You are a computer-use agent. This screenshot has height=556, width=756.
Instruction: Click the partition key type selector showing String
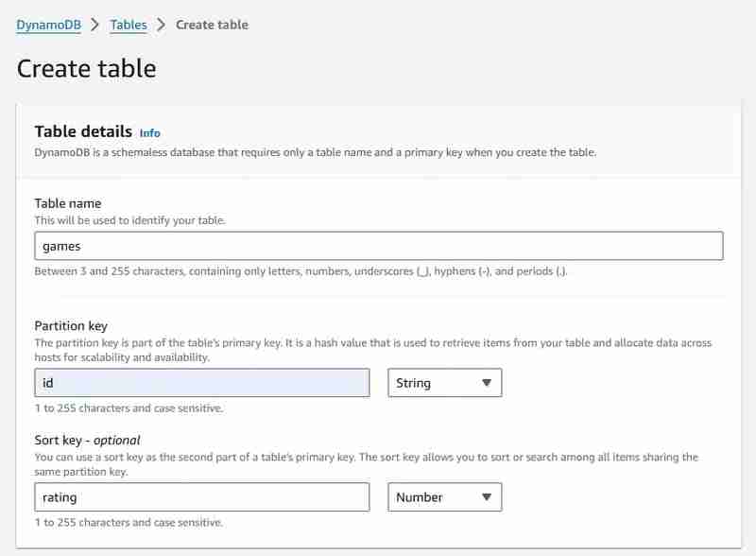click(x=444, y=383)
